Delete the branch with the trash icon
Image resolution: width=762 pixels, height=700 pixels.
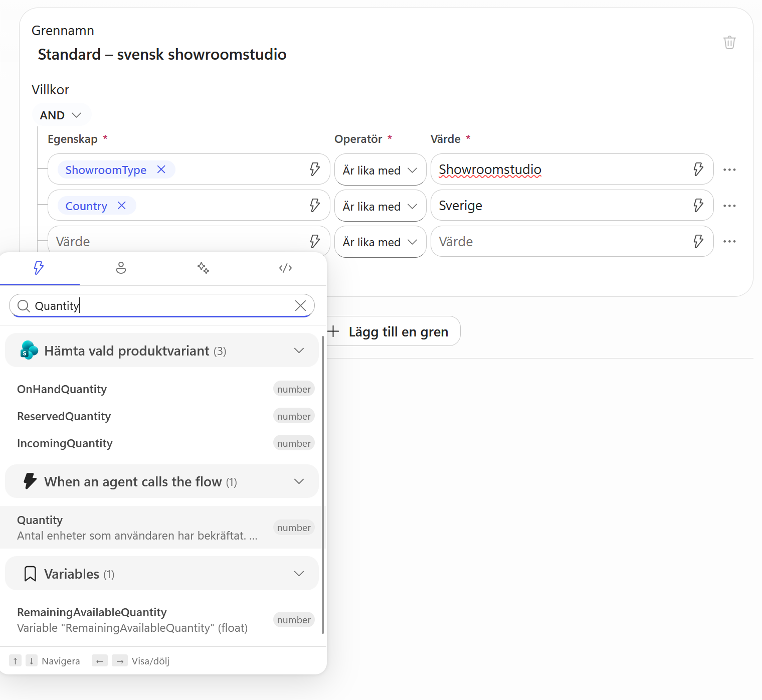pyautogui.click(x=729, y=43)
